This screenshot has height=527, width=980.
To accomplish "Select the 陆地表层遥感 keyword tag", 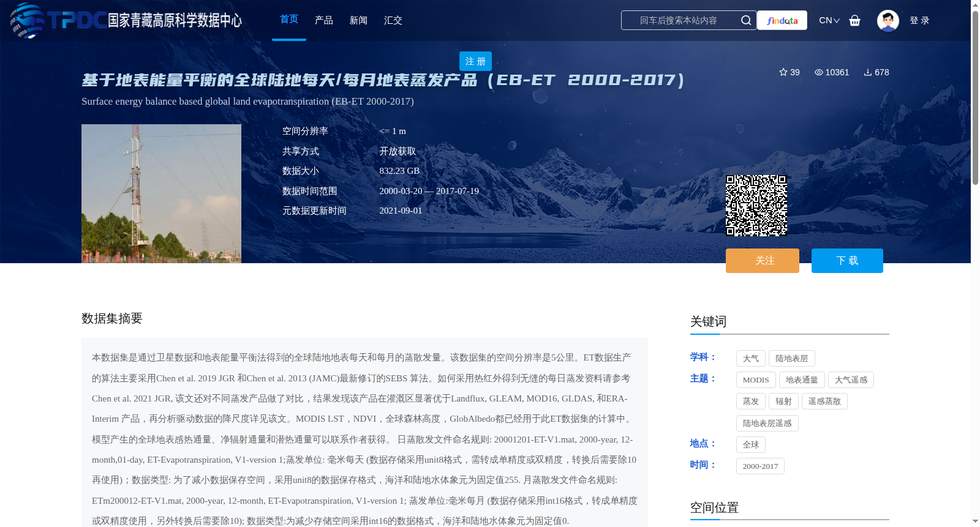I will tap(767, 424).
